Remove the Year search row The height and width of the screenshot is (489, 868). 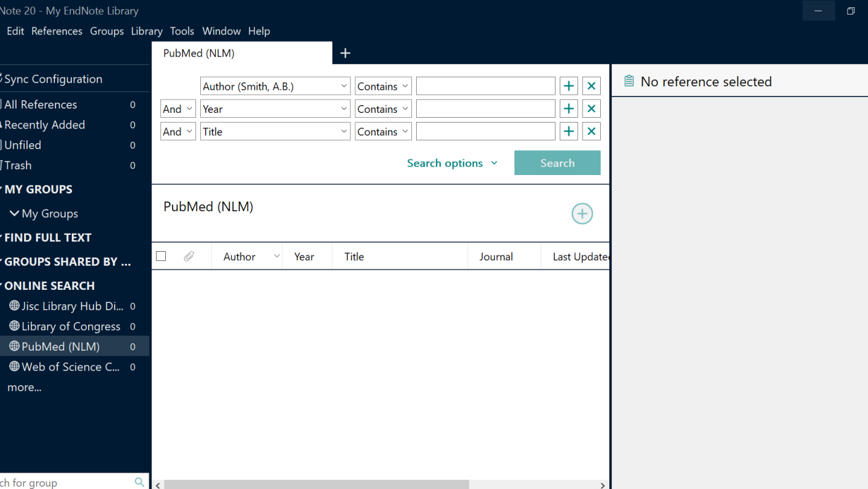(x=591, y=109)
